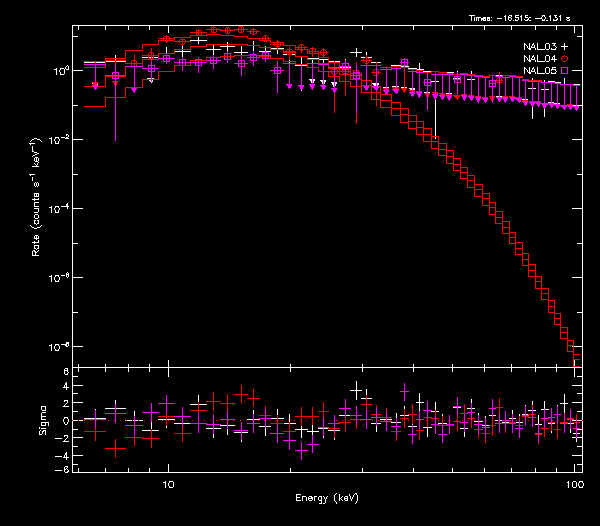Screen dimensions: 600x526
Task: Click the 10^-2 tick label on rate axis
Action: click(61, 140)
